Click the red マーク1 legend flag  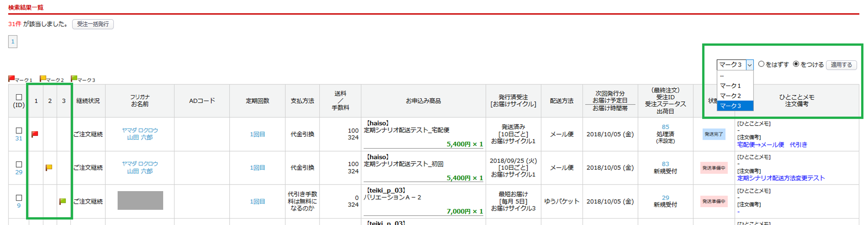click(x=12, y=79)
